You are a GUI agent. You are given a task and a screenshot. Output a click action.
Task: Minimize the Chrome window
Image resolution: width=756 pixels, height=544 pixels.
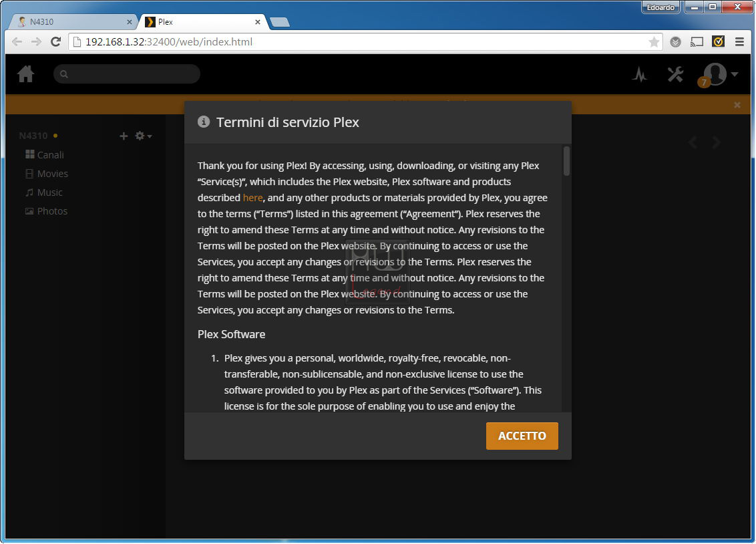click(695, 7)
